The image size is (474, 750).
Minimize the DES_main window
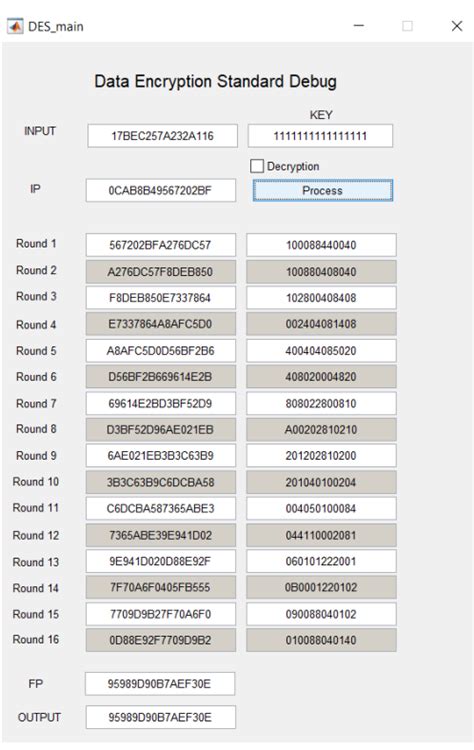(359, 26)
